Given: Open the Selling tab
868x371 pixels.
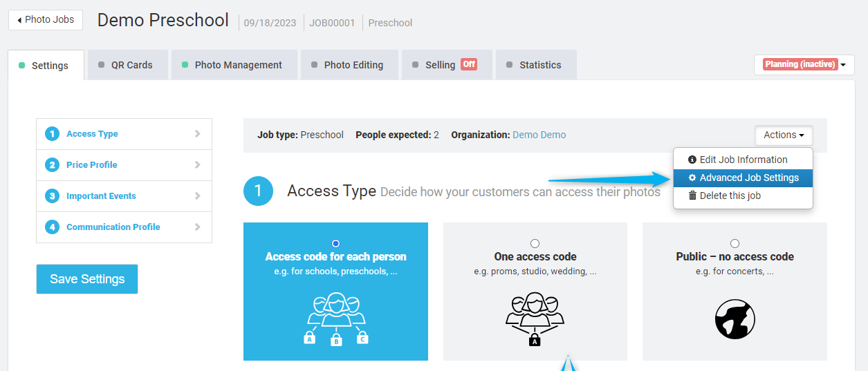Looking at the screenshot, I should pos(447,65).
